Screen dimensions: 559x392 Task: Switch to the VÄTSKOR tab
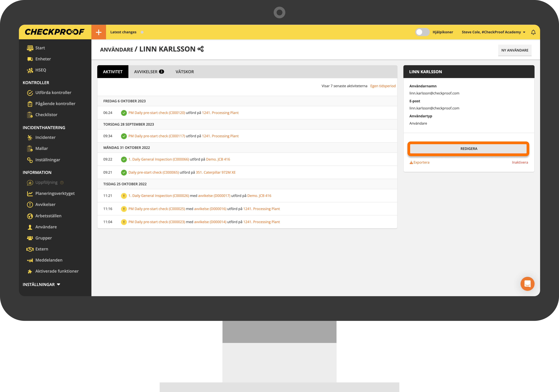pos(185,72)
